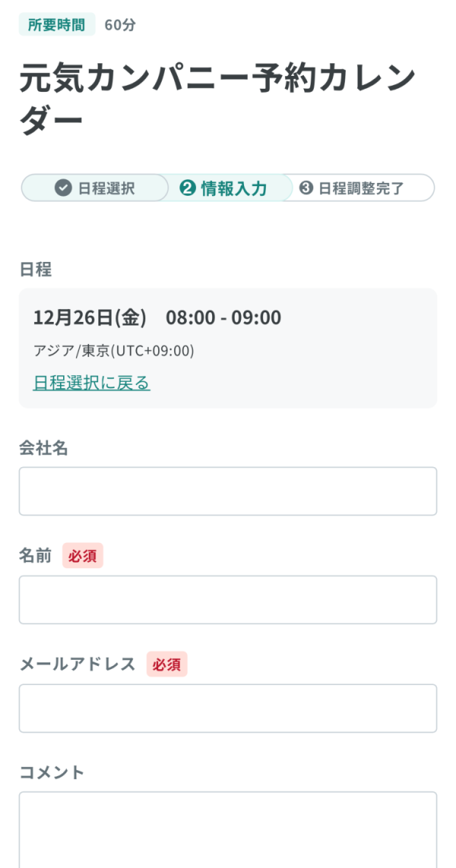456x868 pixels.
Task: Select the 日程調整完了 step label
Action: point(361,188)
